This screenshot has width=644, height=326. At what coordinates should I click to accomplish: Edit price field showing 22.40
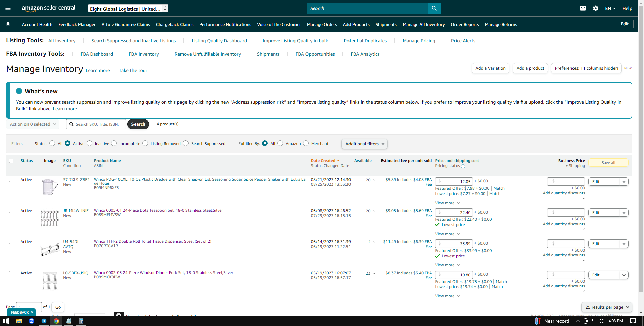coord(454,213)
